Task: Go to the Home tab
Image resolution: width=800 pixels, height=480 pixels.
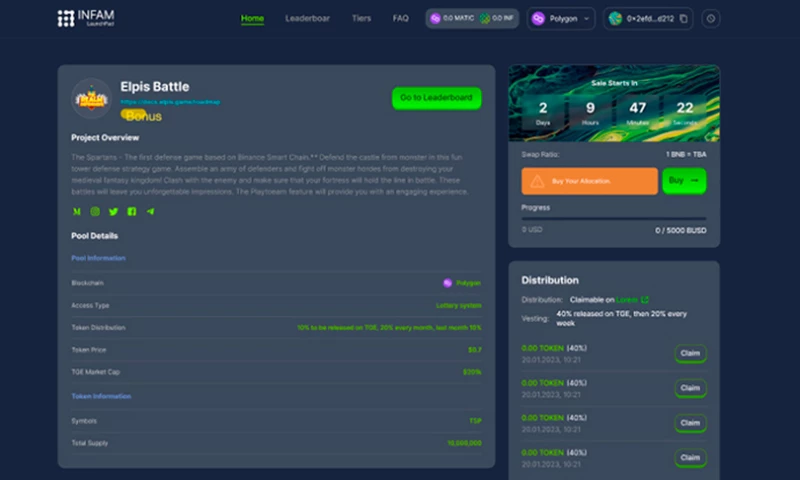Action: point(252,18)
